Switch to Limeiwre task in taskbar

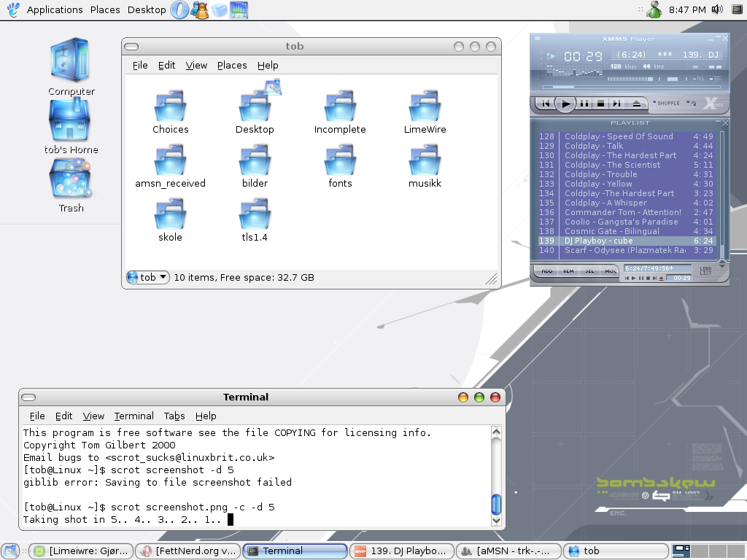click(82, 551)
